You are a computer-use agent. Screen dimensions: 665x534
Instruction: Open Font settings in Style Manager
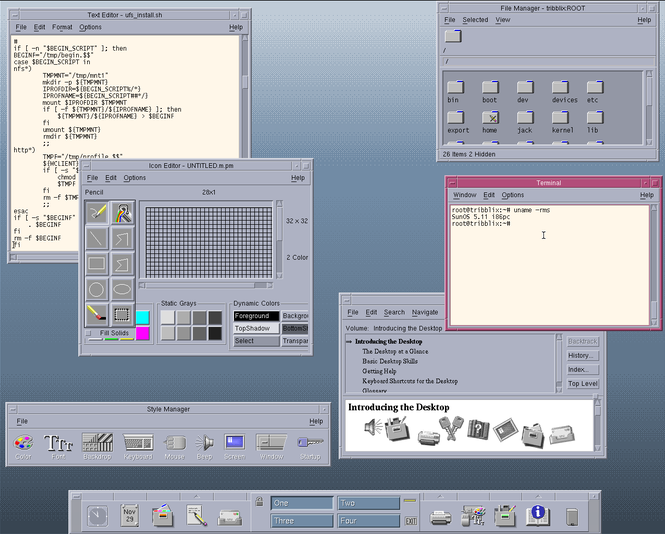pos(60,443)
